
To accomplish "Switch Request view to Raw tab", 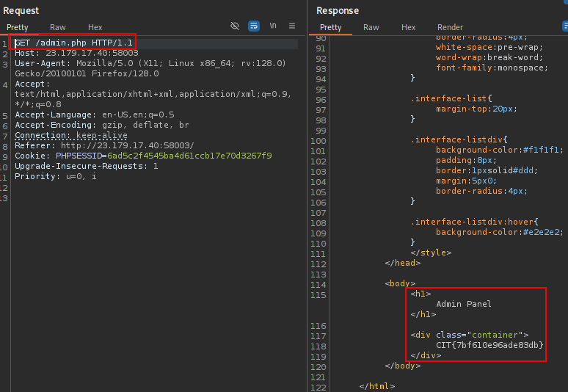I will (58, 27).
